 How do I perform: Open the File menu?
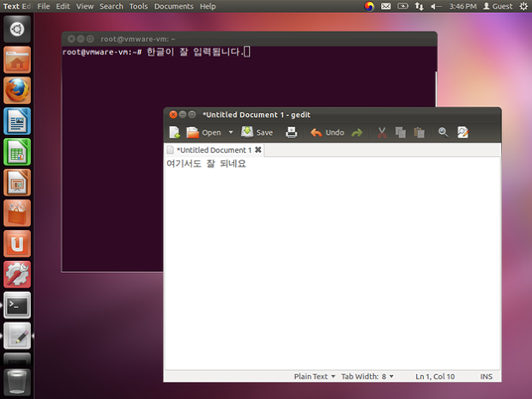44,6
